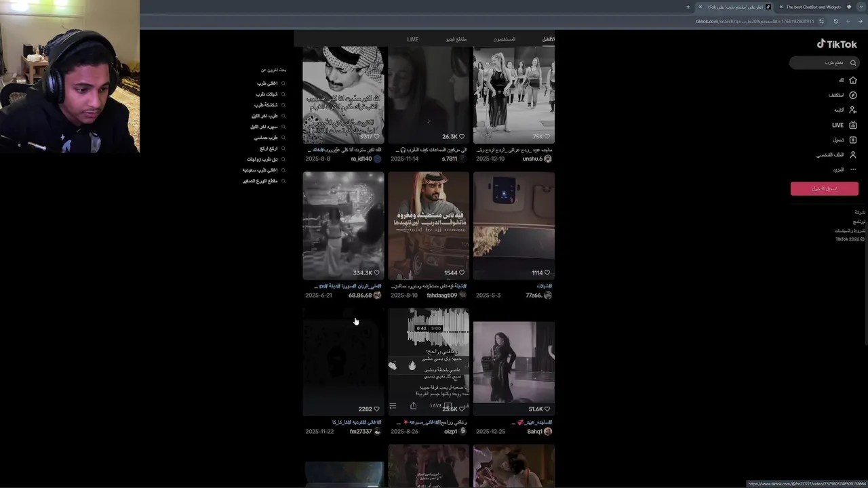
Task: Close the TikTok browser tab
Action: pyautogui.click(x=700, y=7)
